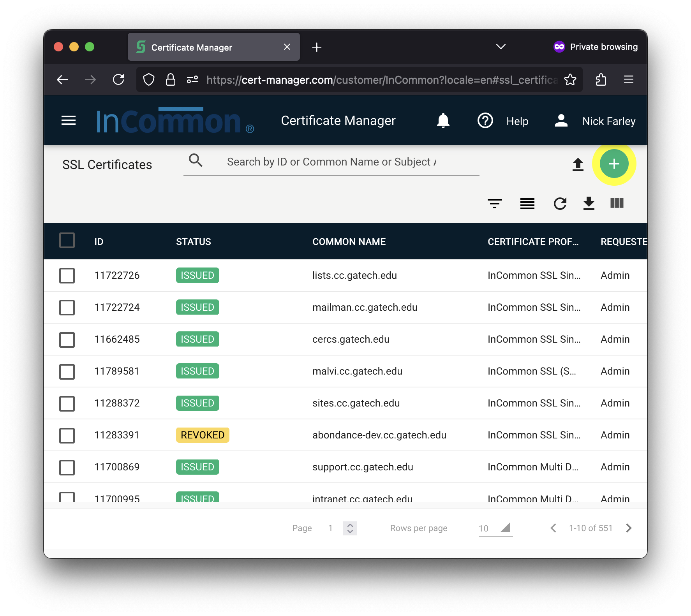This screenshot has height=616, width=691.
Task: Reload the page in browser toolbar
Action: pyautogui.click(x=118, y=80)
